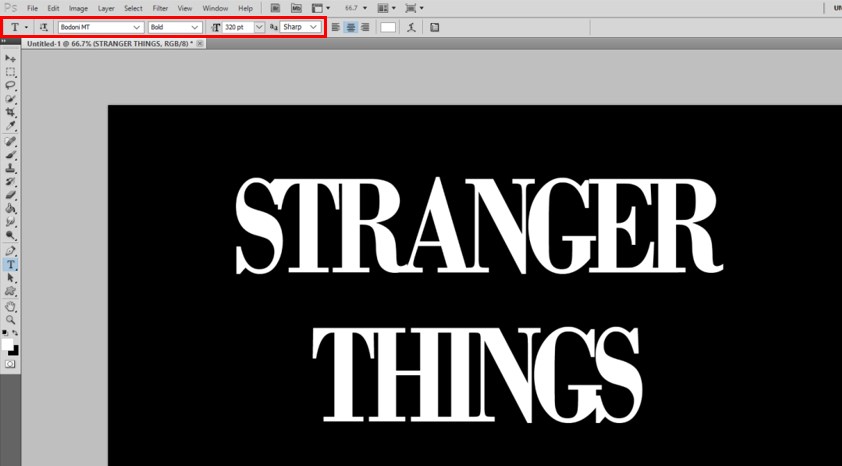The height and width of the screenshot is (466, 842).
Task: Reset default foreground and background colors
Action: 5,333
